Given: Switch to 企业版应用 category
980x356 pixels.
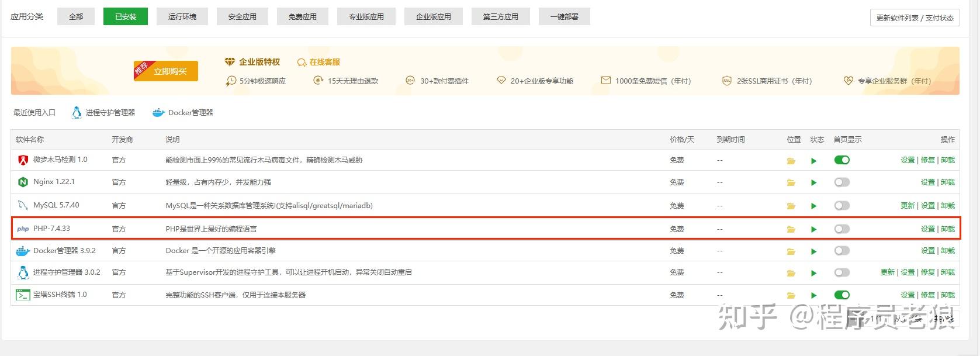Looking at the screenshot, I should pos(434,16).
